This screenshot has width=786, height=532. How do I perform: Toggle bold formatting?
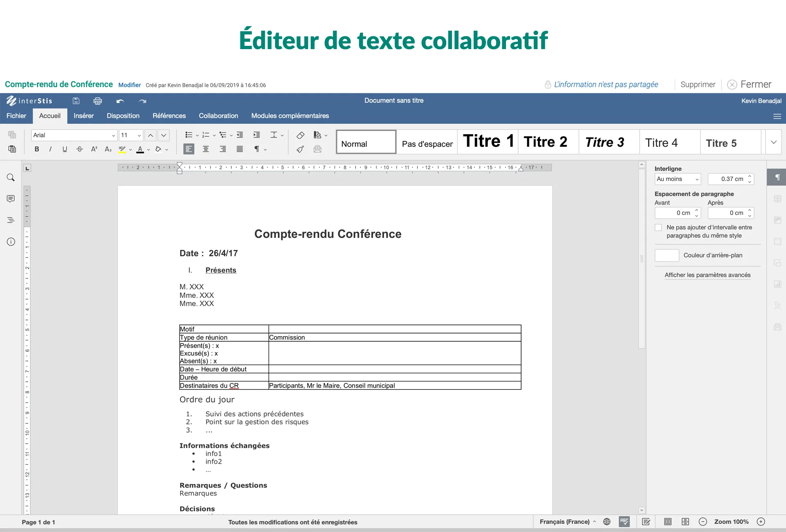tap(37, 149)
